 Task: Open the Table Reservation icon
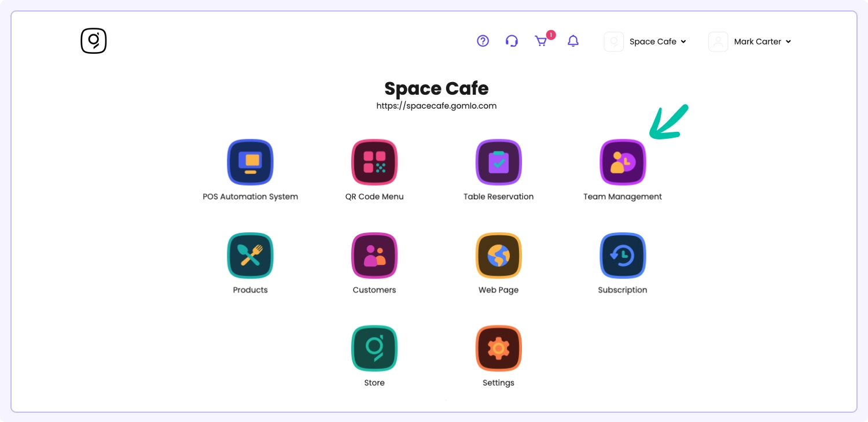click(498, 162)
